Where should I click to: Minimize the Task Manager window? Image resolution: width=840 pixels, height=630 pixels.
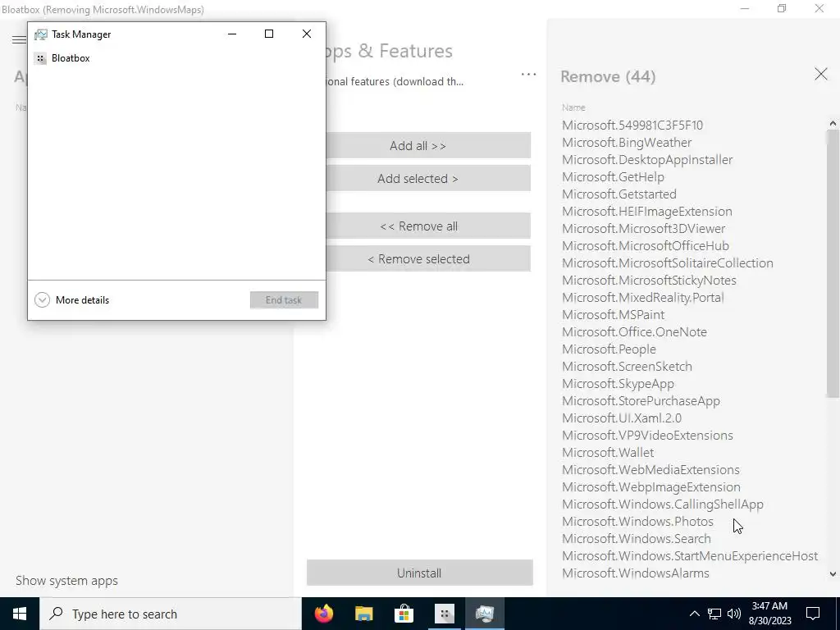pyautogui.click(x=232, y=34)
